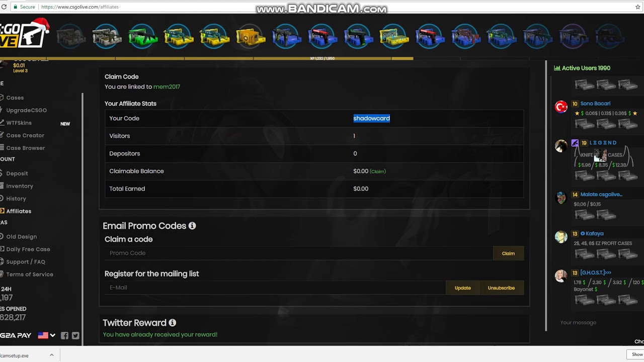Click the Active Users 1990 heading
Image resolution: width=644 pixels, height=362 pixels.
coord(586,68)
